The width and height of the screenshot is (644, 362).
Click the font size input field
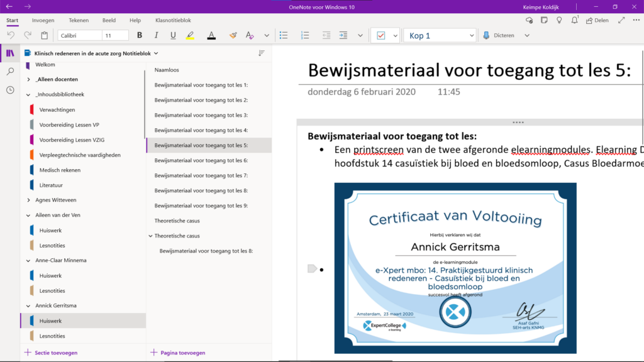[x=116, y=35]
